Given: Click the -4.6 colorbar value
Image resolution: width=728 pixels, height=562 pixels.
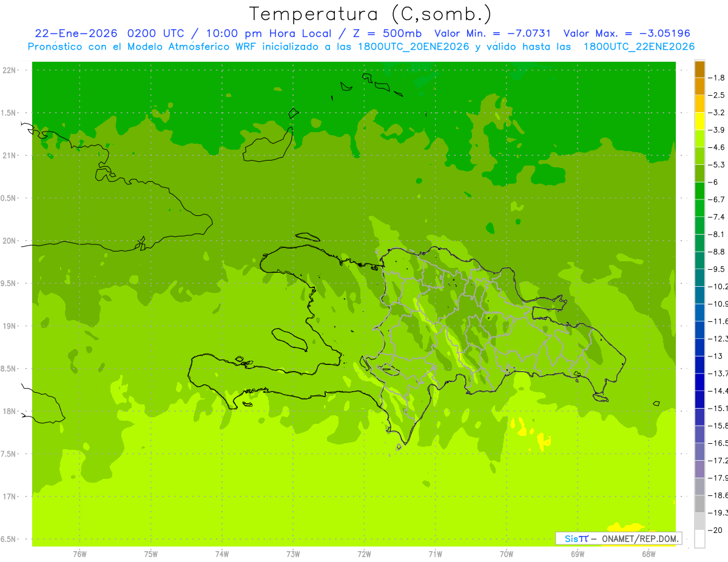Looking at the screenshot, I should [717, 147].
